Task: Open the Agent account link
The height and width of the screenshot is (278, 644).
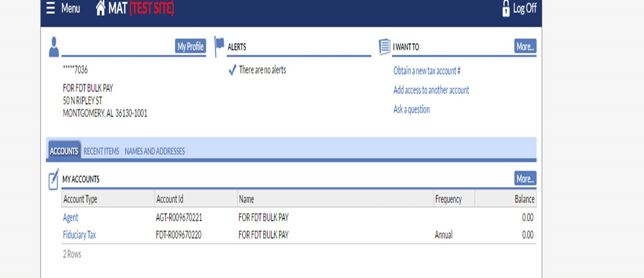Action: (70, 217)
